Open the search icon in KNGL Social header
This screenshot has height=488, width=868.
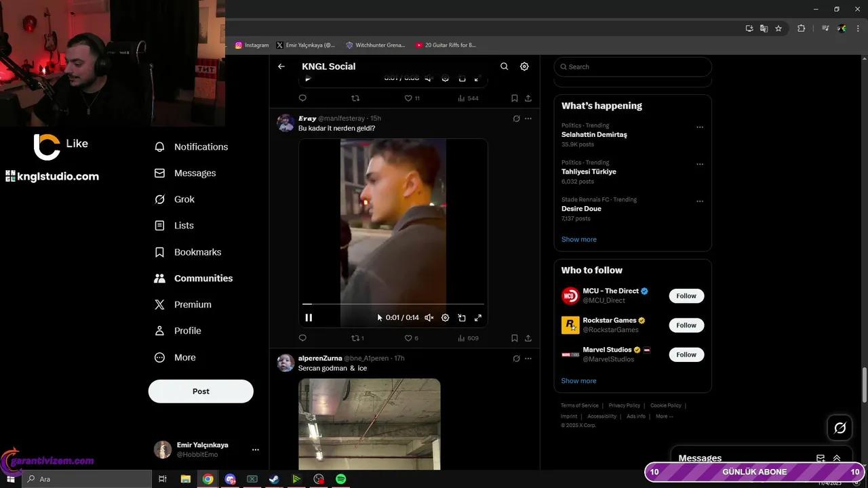(x=504, y=66)
